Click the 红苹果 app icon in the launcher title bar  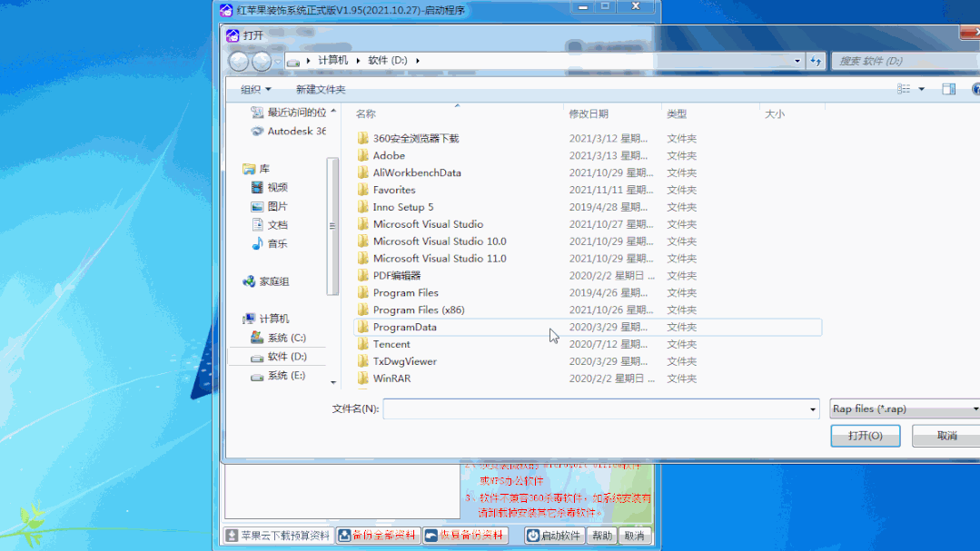pos(226,11)
